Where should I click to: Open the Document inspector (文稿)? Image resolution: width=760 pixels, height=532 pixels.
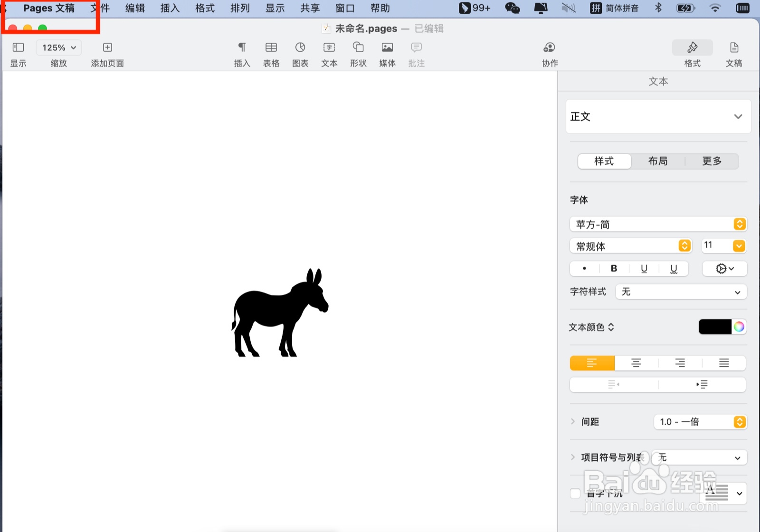tap(734, 47)
